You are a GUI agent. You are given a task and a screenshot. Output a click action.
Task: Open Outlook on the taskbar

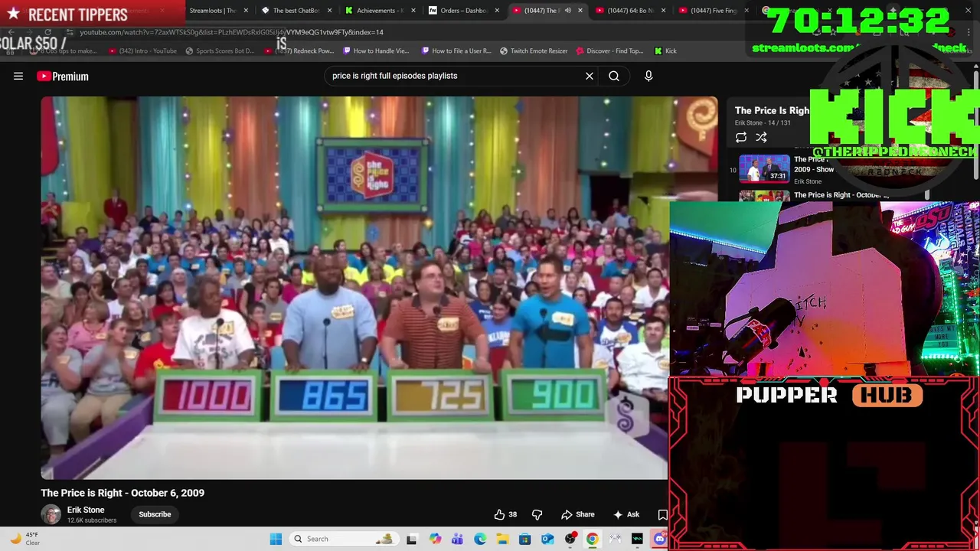click(x=547, y=539)
